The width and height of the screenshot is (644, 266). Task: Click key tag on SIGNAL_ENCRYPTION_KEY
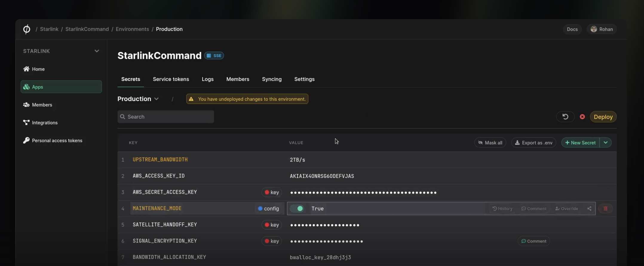(272, 241)
